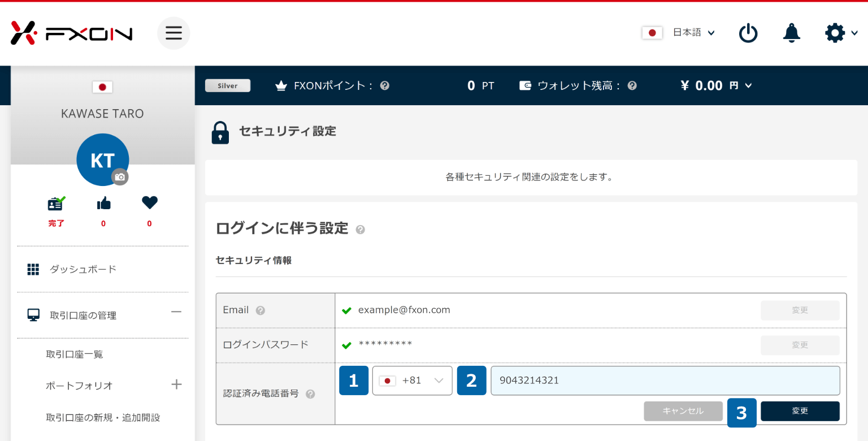Show help for ログインに伴う設定
Viewport: 868px width, 441px height.
[361, 230]
